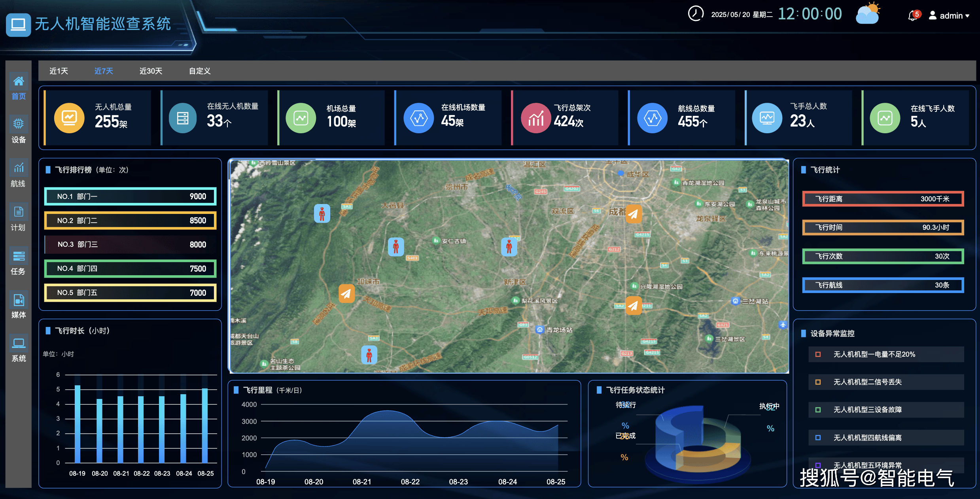Open the 自定义 date range selector

(200, 71)
